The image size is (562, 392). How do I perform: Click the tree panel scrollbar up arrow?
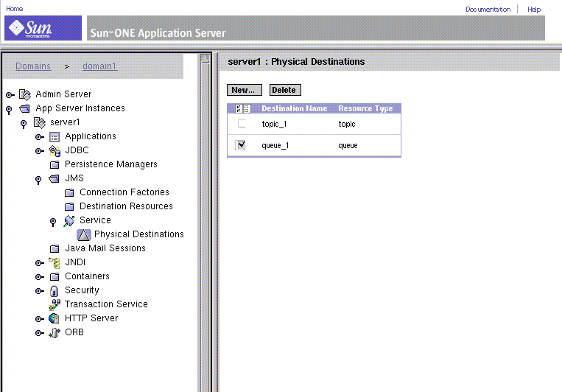pos(205,58)
